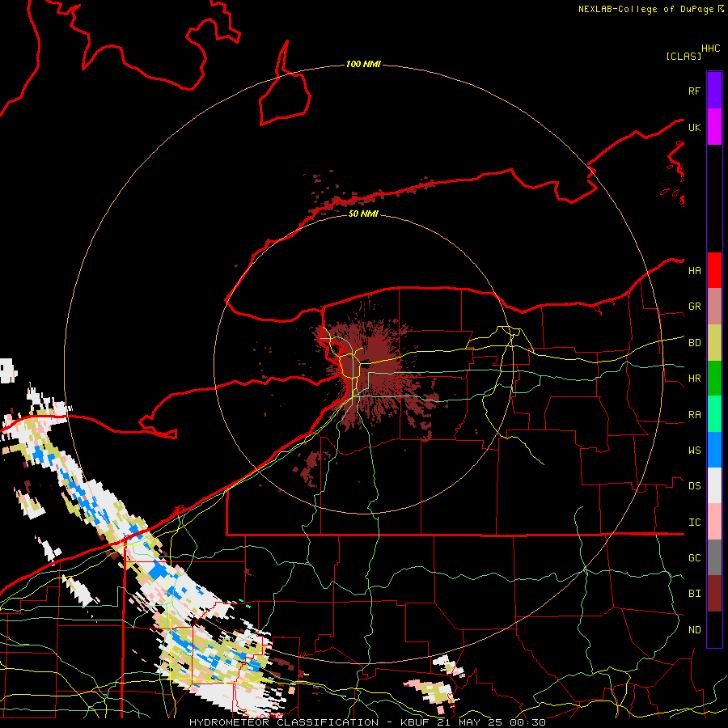Click the UK legend label
The width and height of the screenshot is (728, 728).
695,127
